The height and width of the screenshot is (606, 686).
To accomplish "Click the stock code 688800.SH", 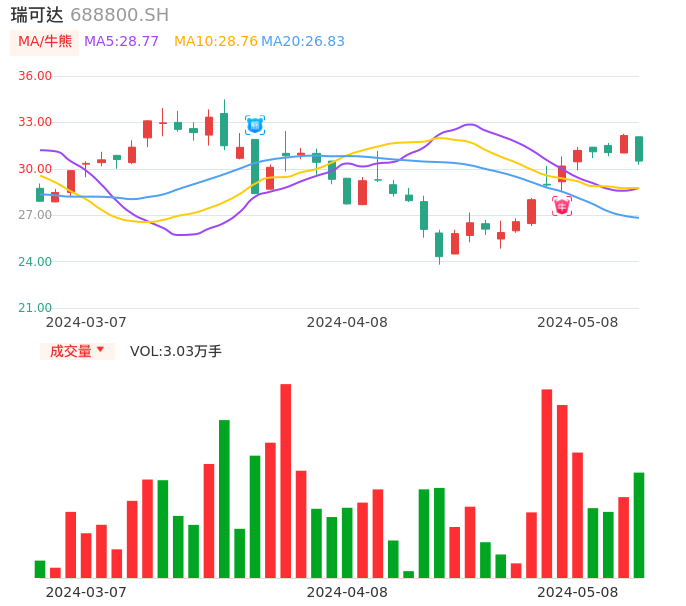I will pyautogui.click(x=120, y=15).
